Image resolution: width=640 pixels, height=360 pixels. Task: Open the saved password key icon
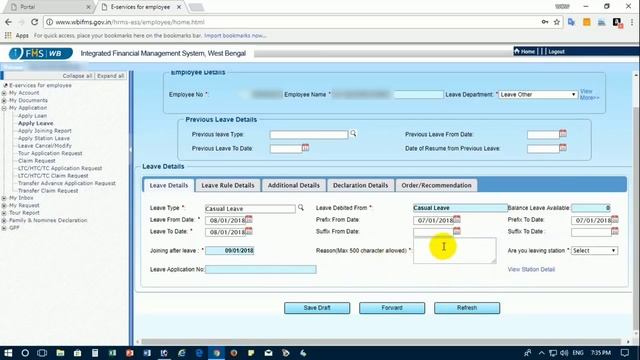click(545, 22)
